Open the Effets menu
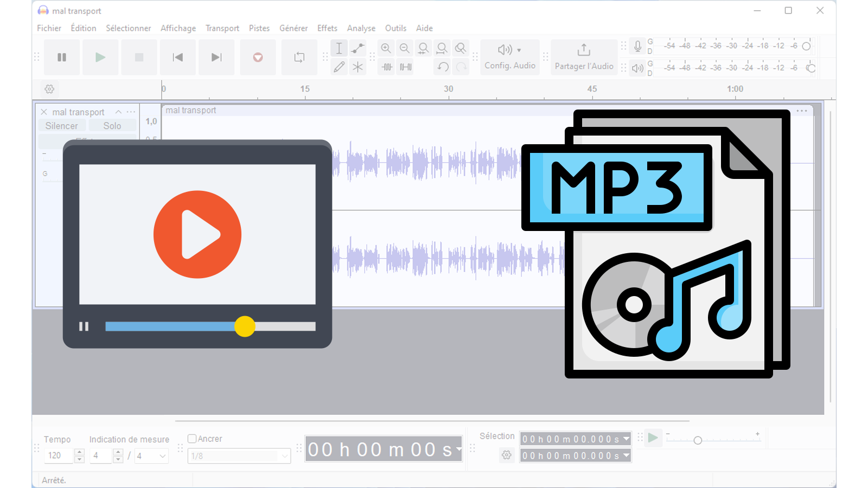868x488 pixels. point(327,28)
